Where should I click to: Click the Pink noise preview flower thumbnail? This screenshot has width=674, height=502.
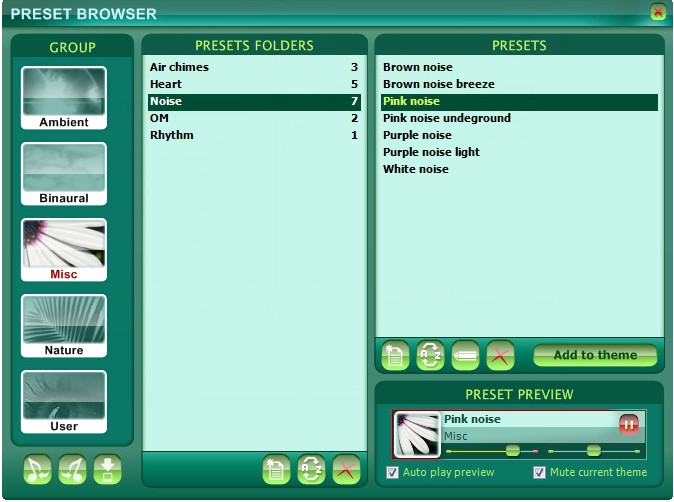(x=417, y=434)
